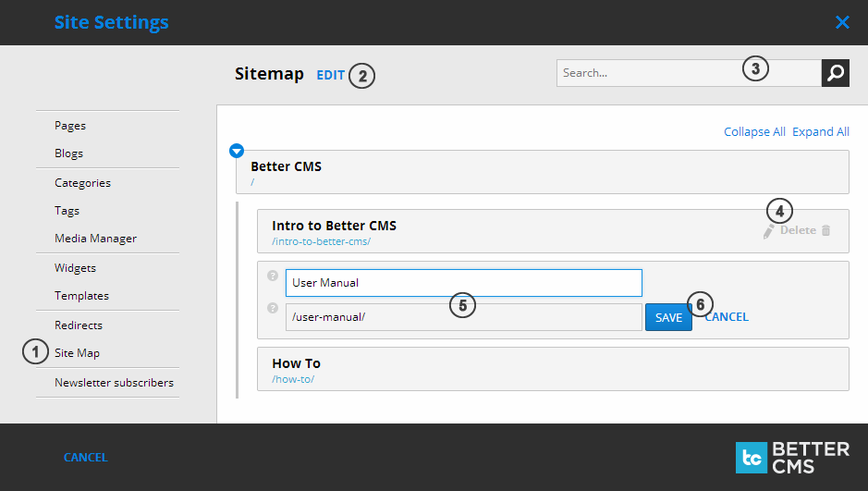Close Site Settings with the X icon
Viewport: 868px width, 491px height.
coord(842,22)
